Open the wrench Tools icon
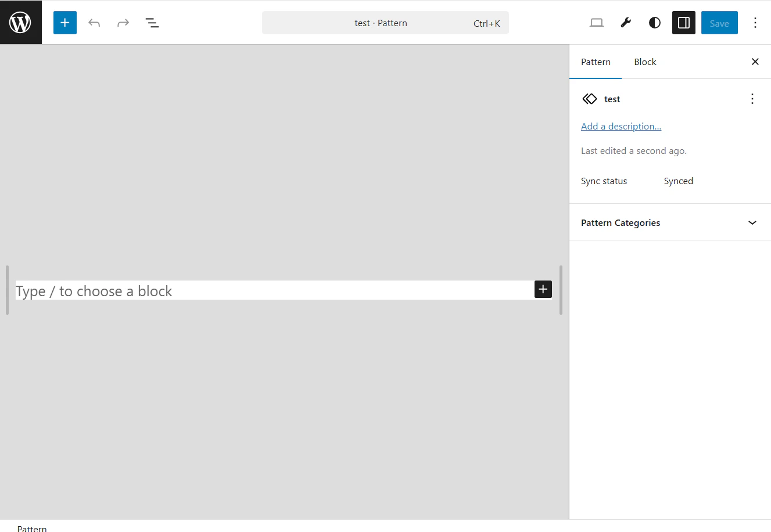Viewport: 771px width, 532px height. 626,23
